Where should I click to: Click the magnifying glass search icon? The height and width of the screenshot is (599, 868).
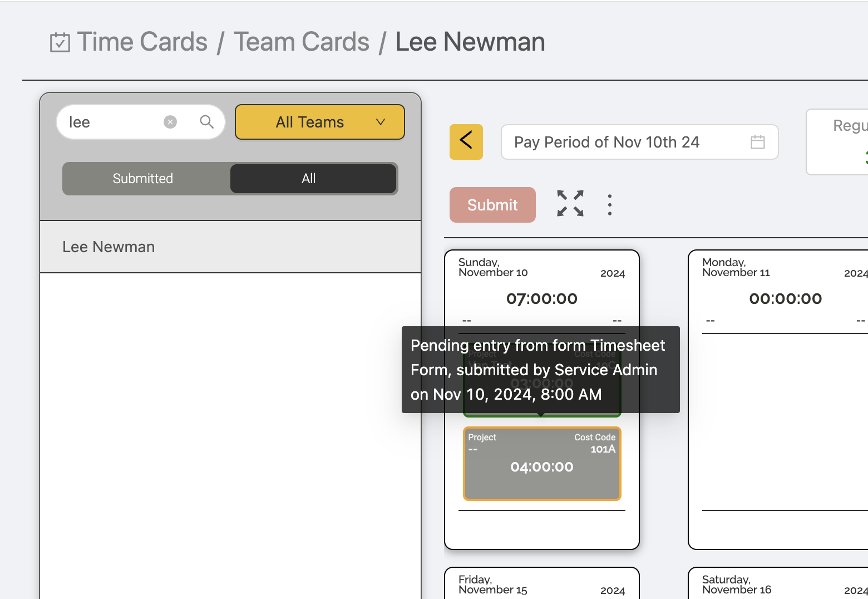[207, 122]
